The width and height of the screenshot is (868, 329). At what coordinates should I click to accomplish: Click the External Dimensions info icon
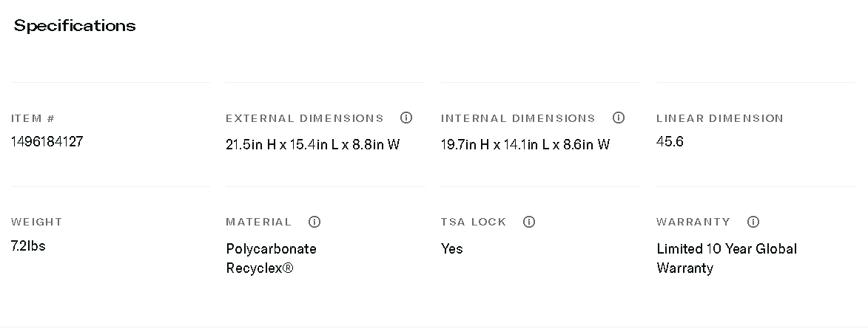(x=406, y=118)
